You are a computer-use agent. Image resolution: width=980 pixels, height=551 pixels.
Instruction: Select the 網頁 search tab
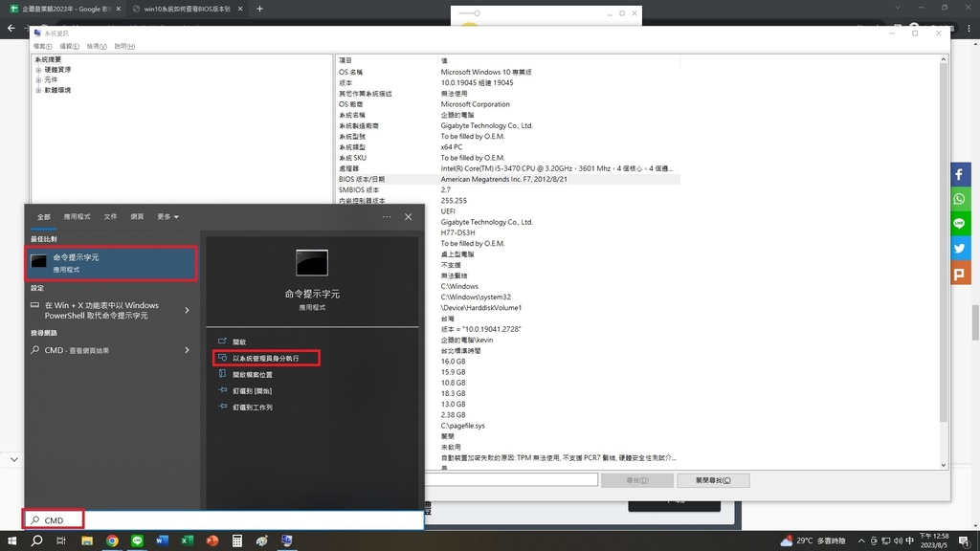point(137,217)
